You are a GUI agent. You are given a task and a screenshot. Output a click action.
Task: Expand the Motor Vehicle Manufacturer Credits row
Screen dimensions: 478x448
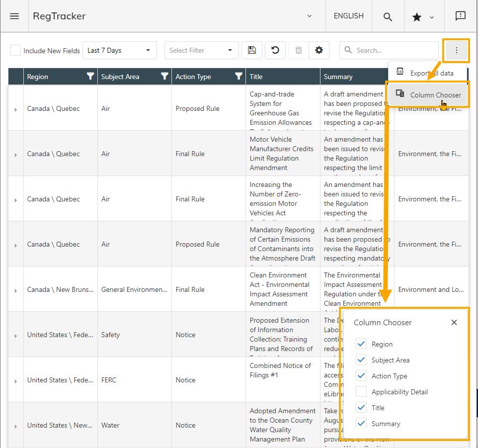(x=15, y=155)
